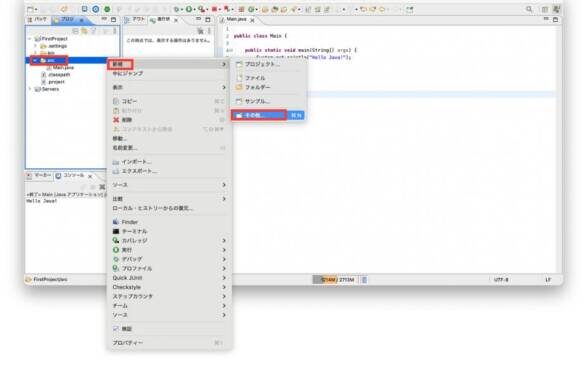
Task: Switch to the パッケ package explorer tab
Action: pyautogui.click(x=37, y=19)
